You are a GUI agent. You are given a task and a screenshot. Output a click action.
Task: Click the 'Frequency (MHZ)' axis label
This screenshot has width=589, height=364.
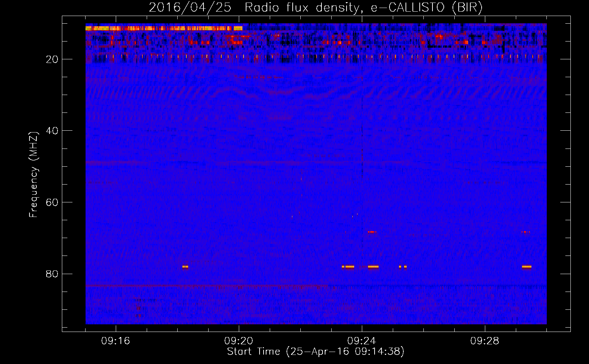[33, 175]
